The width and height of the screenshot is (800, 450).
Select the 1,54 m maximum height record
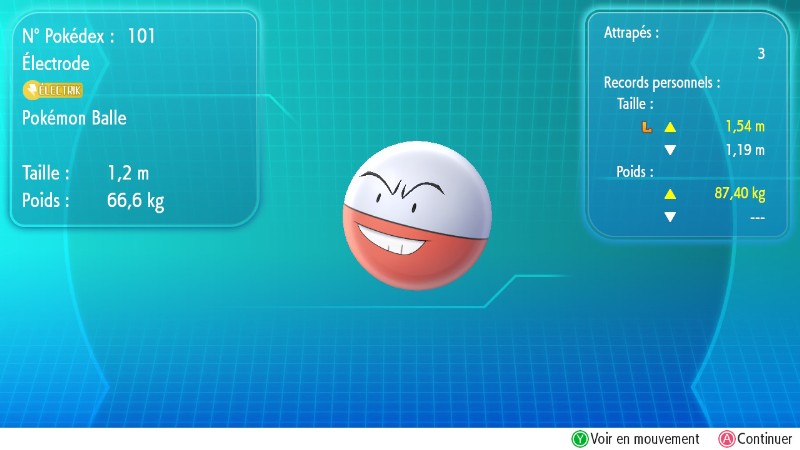tap(745, 128)
